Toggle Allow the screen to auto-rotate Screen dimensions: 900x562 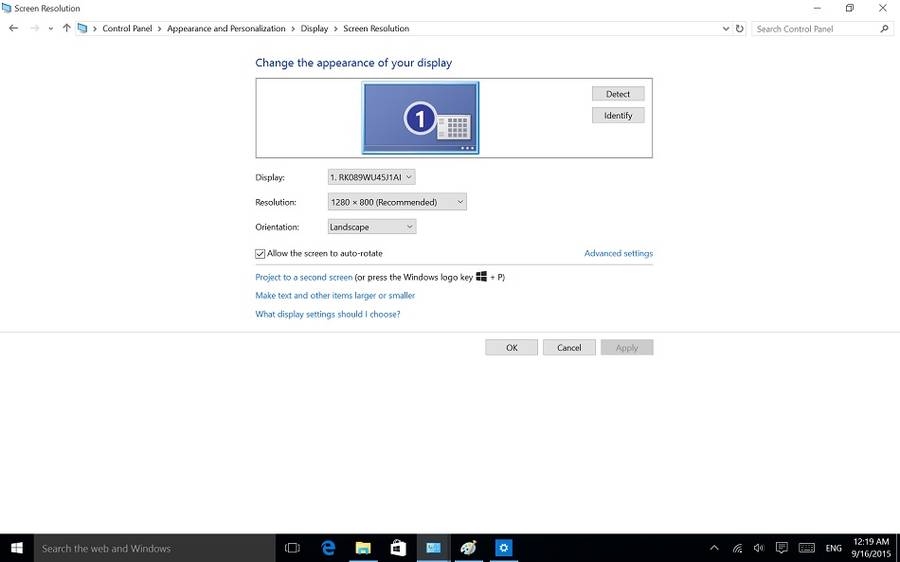(x=261, y=254)
